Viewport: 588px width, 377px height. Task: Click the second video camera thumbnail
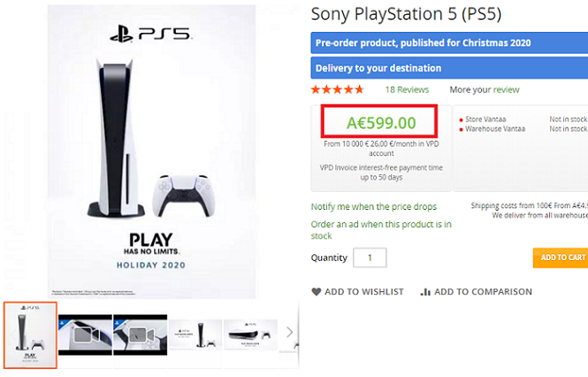(x=140, y=335)
